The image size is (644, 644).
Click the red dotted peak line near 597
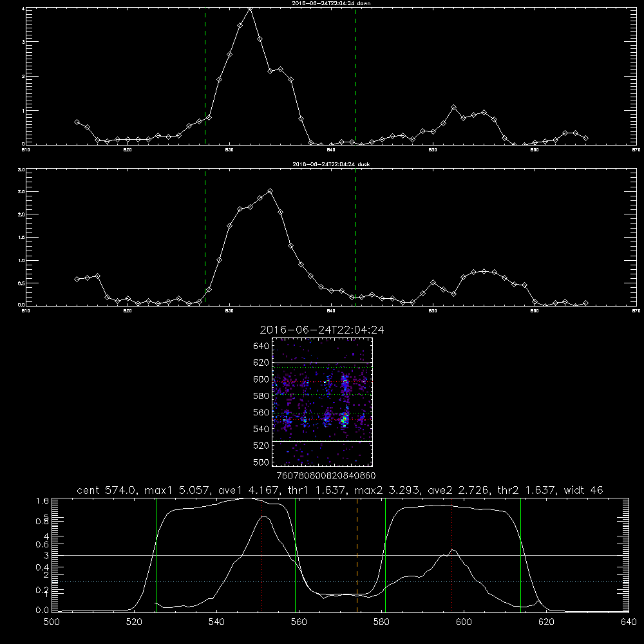pos(452,555)
